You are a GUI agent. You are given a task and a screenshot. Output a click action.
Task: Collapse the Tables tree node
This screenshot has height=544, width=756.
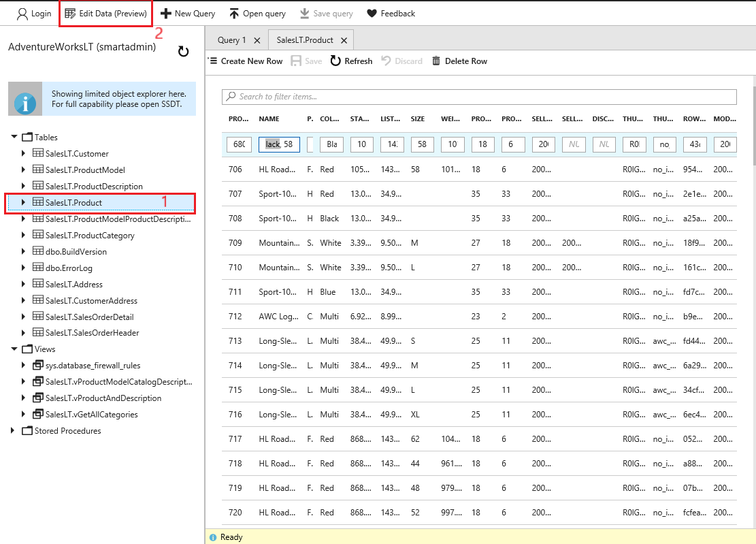coord(14,137)
